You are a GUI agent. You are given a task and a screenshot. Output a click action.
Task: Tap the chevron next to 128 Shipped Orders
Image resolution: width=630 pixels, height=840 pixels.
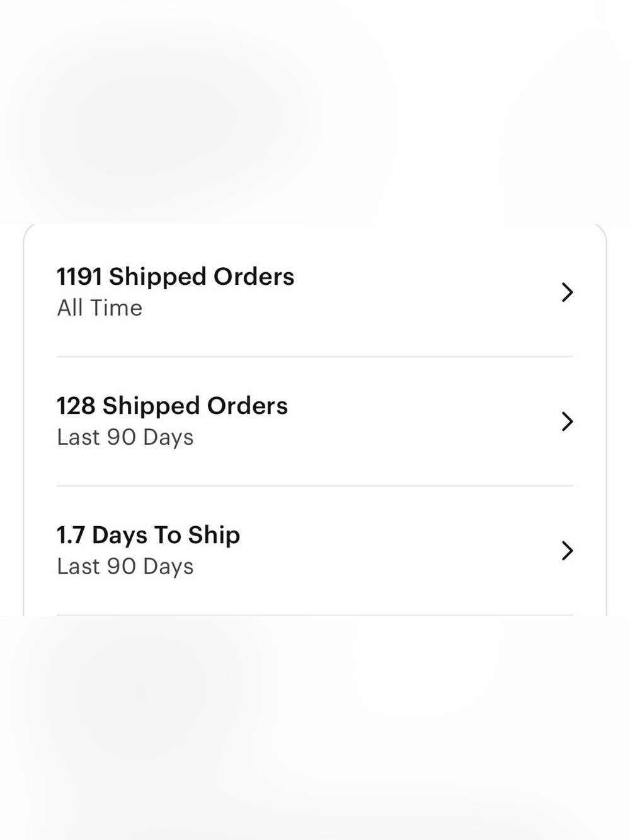pos(567,422)
